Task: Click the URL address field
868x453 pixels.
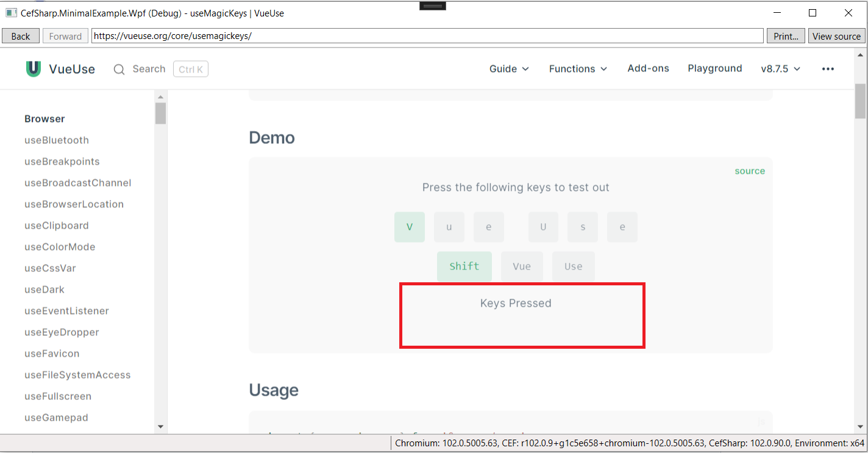Action: 427,36
